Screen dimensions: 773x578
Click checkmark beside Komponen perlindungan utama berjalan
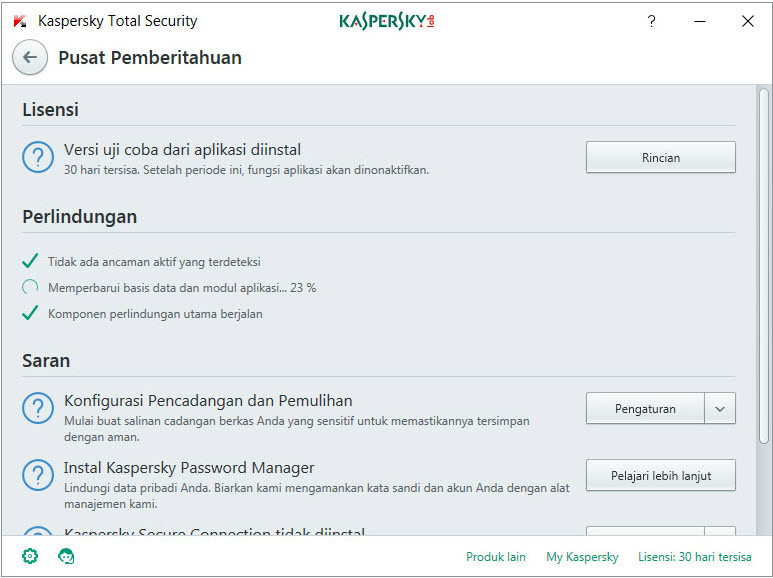(30, 313)
